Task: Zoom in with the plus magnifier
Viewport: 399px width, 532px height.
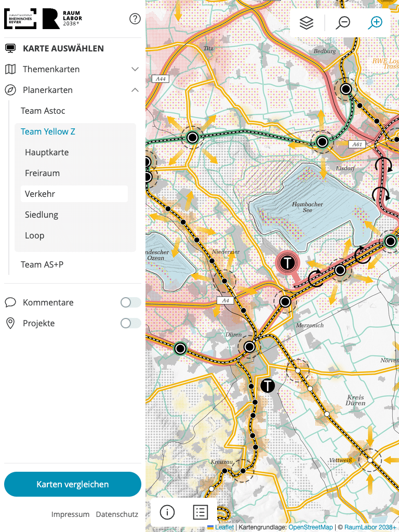Action: click(375, 23)
